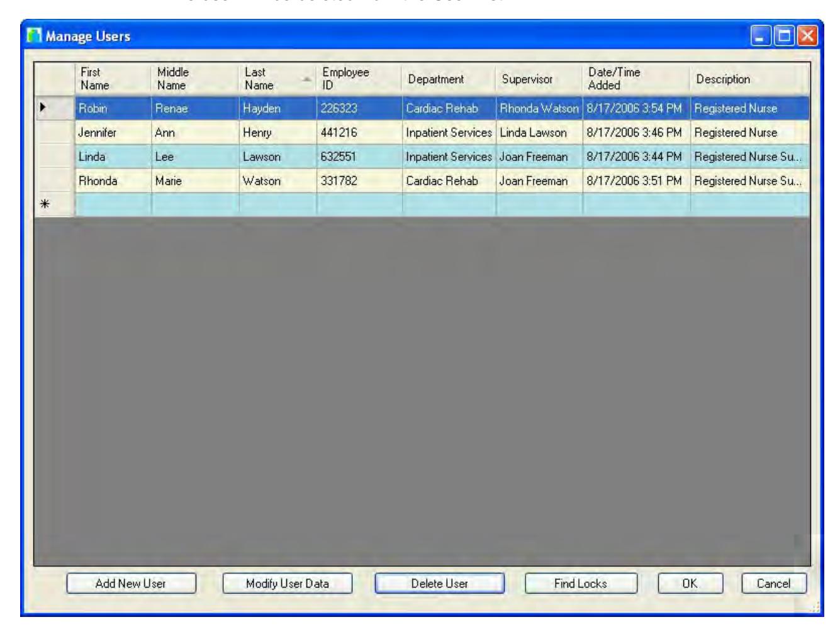Screen dimensions: 840x639
Task: Select first name cell Linda
Action: [x=113, y=157]
